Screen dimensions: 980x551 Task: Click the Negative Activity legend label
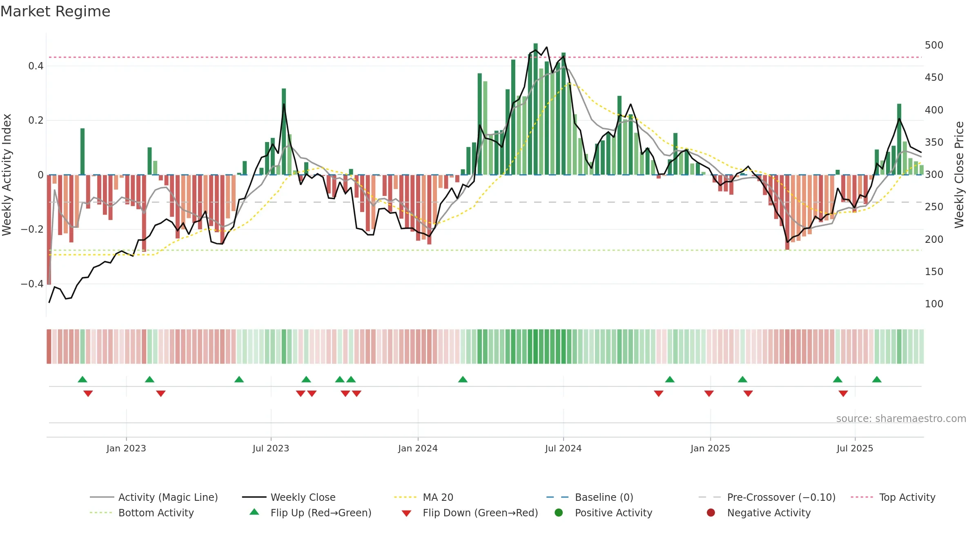[x=769, y=513]
